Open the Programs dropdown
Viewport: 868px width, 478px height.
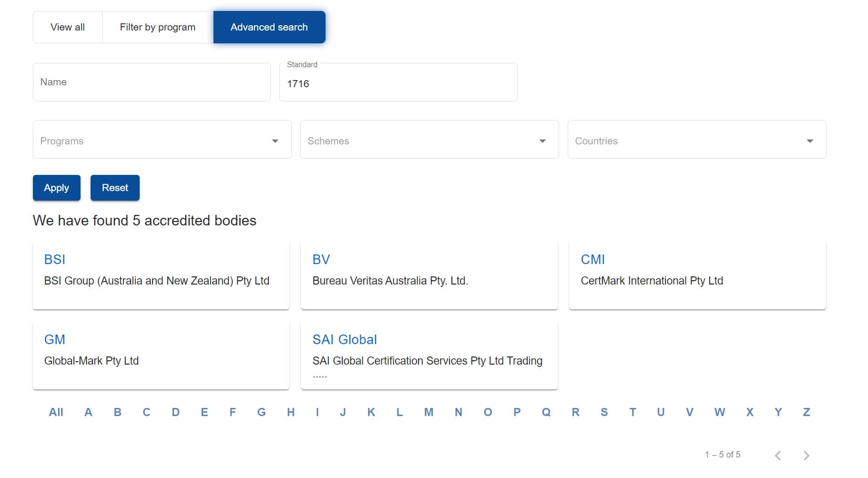162,140
